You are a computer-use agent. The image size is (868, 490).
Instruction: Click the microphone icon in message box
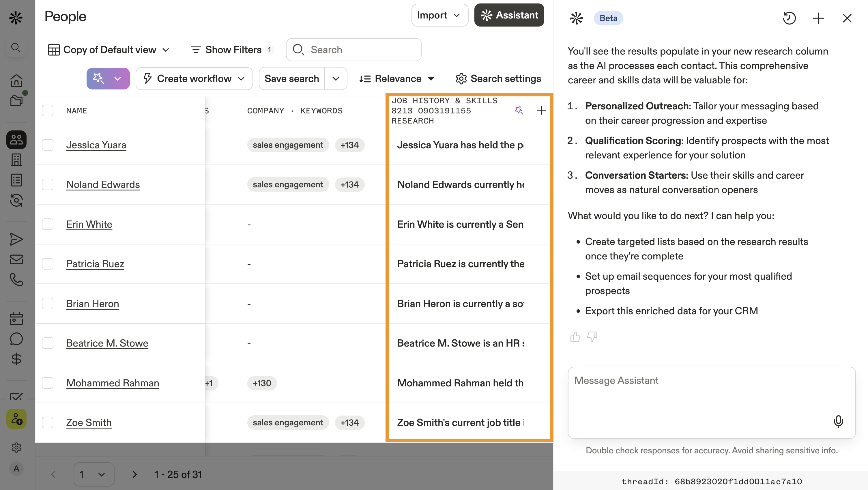838,421
